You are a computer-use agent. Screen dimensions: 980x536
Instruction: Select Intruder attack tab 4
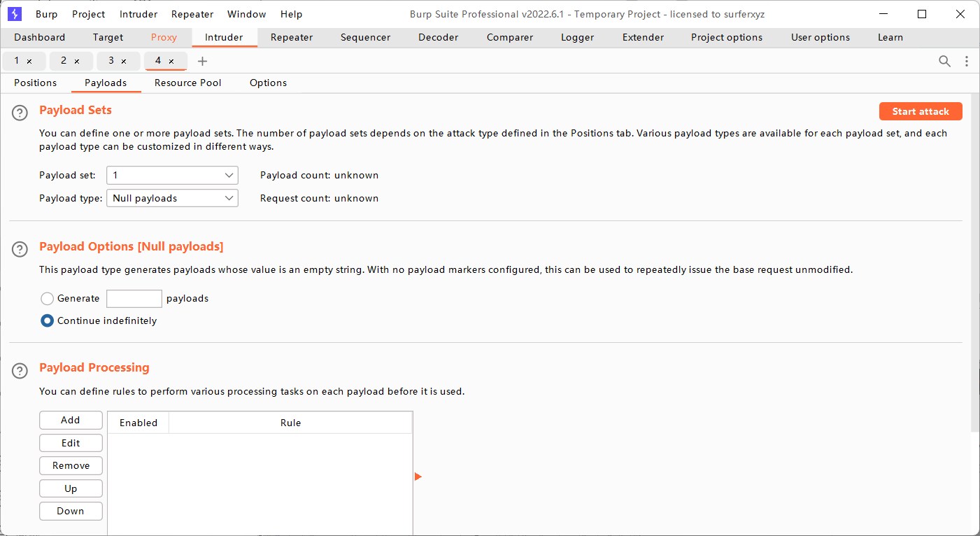tap(158, 61)
